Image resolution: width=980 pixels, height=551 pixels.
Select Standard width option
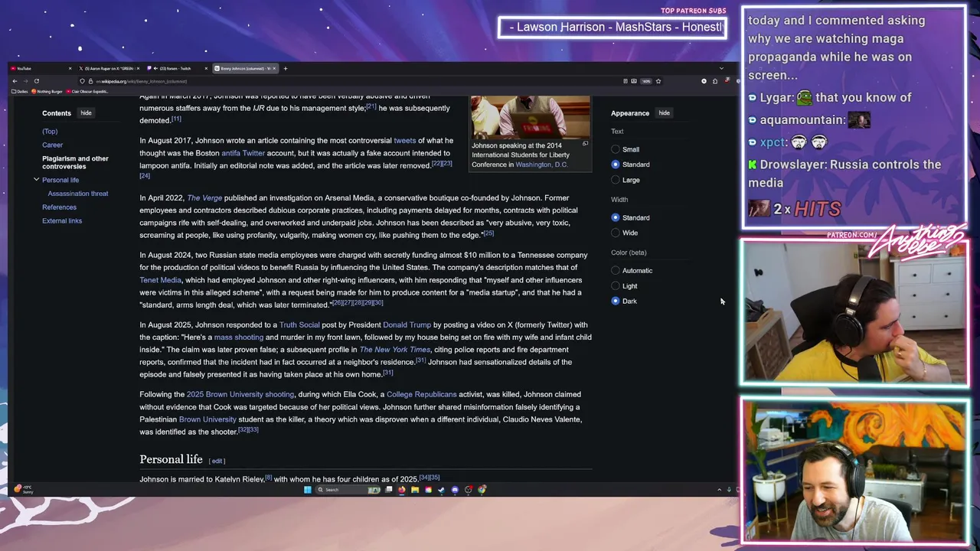click(x=616, y=217)
